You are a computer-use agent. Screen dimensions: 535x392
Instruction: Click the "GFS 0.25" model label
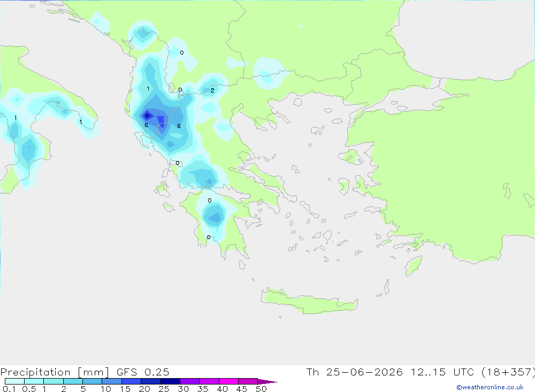pos(143,372)
